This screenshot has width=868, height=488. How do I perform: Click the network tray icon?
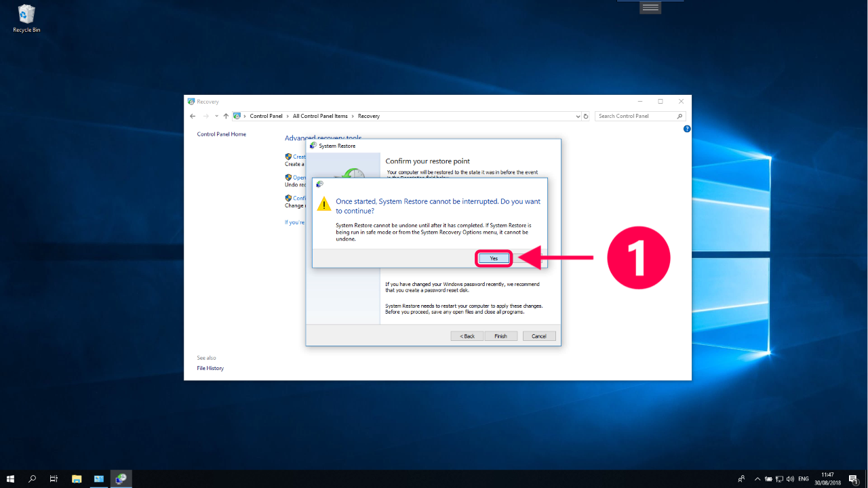coord(780,479)
